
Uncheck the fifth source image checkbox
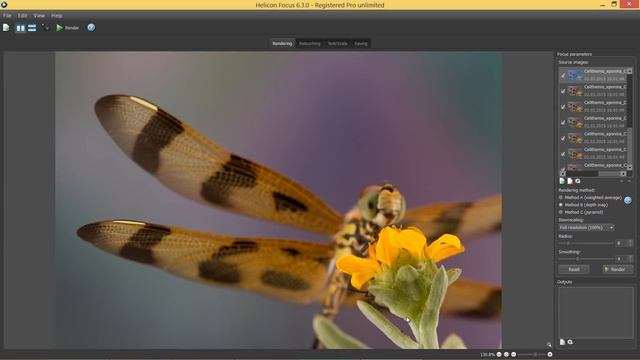[x=563, y=138]
